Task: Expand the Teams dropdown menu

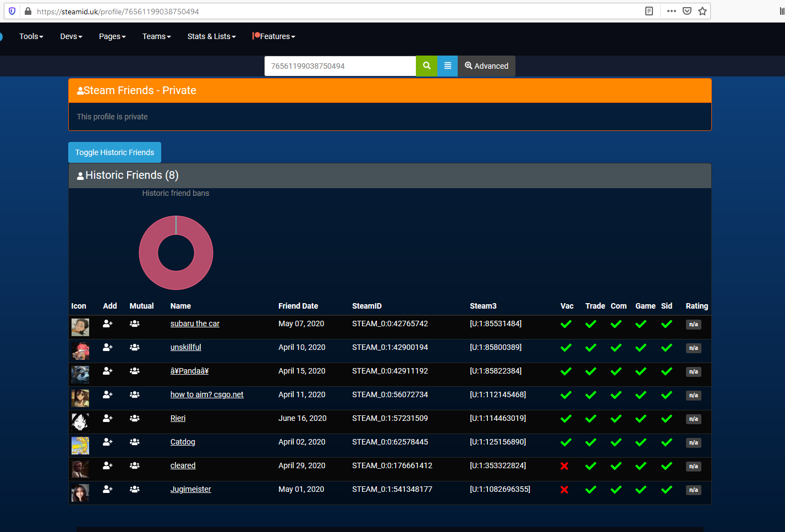Action: click(157, 36)
